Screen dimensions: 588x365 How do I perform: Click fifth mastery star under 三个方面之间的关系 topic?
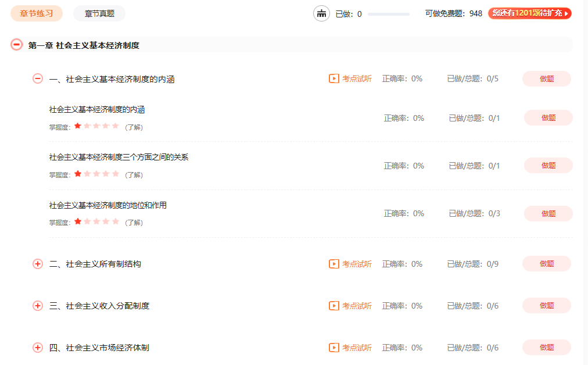click(x=115, y=173)
